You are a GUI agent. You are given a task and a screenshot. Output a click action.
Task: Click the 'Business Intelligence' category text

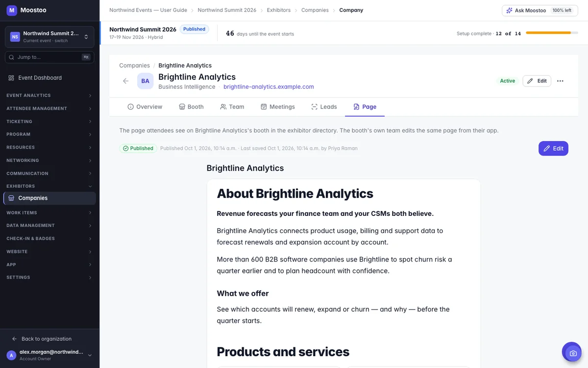coord(187,87)
